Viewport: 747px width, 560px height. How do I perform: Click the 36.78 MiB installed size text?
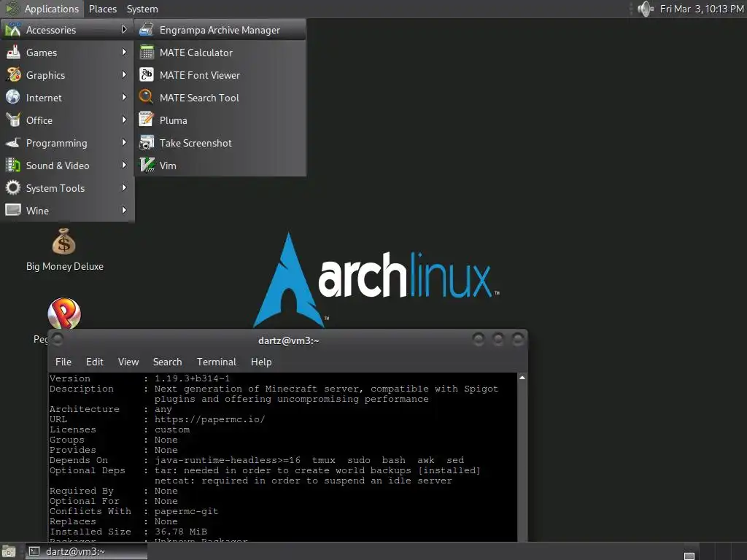(181, 532)
